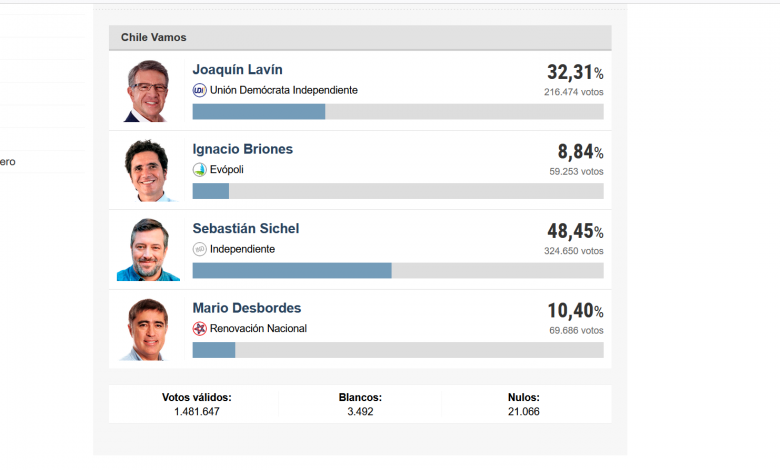Click the Evópoli party logo icon

[x=199, y=170]
